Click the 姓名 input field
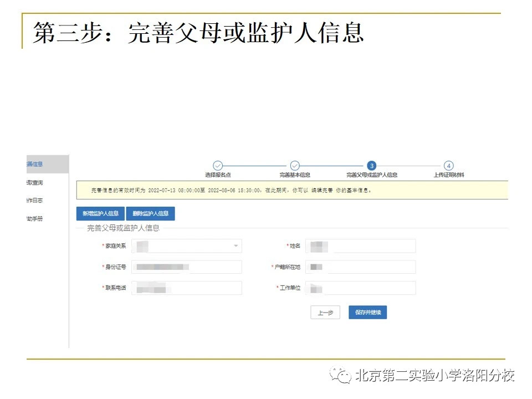Viewport: 532px width, 399px height. [x=360, y=245]
